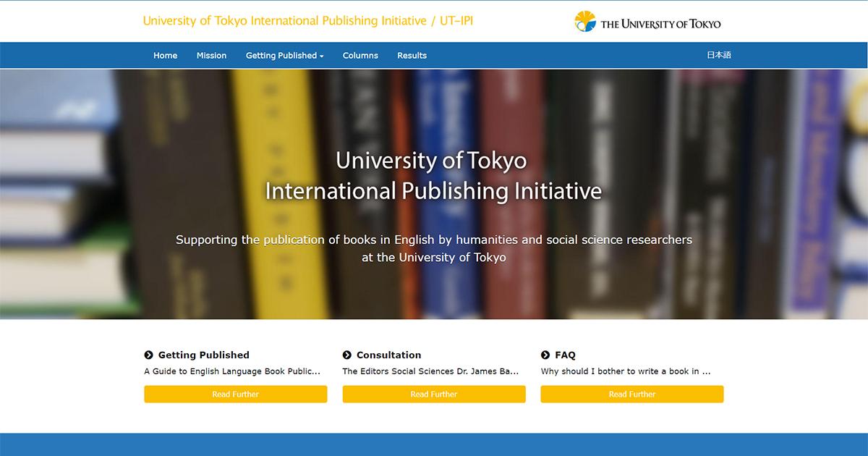The height and width of the screenshot is (456, 868).
Task: Click Read Further under FAQ
Action: pyautogui.click(x=632, y=394)
